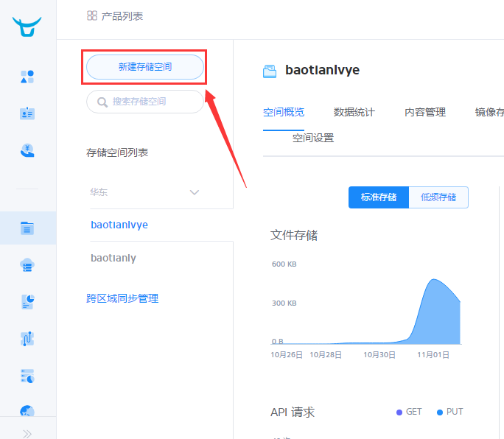
Task: Expand the sidebar with double chevron
Action: [27, 434]
